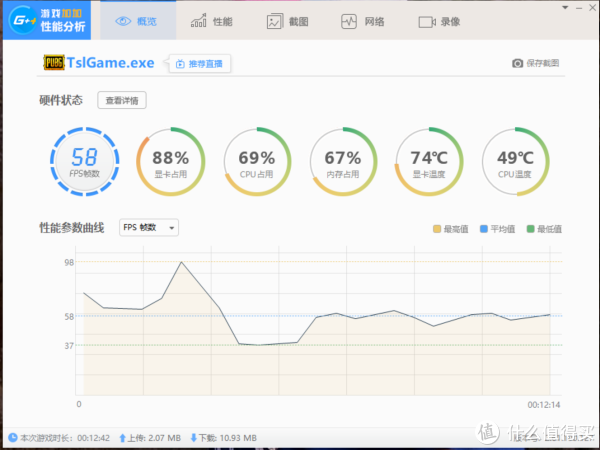Open the 录像 recording tab
Image resolution: width=600 pixels, height=450 pixels.
pos(439,22)
